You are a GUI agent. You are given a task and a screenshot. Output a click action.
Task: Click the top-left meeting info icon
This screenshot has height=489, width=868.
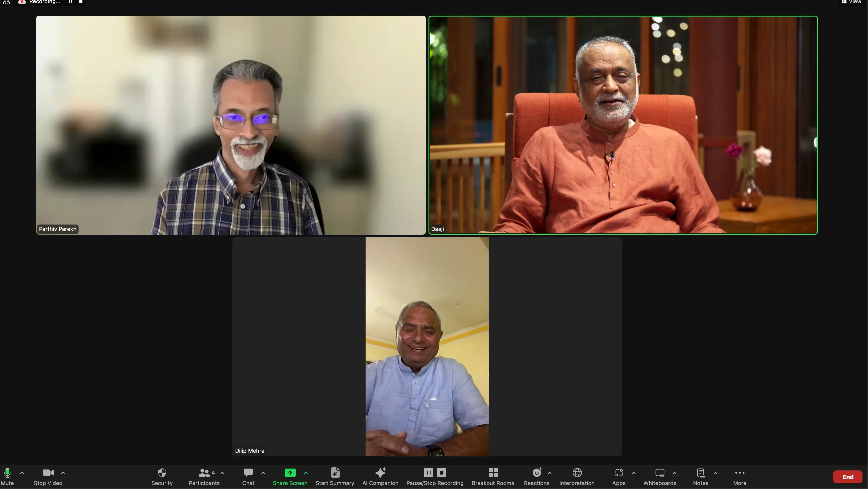point(6,2)
